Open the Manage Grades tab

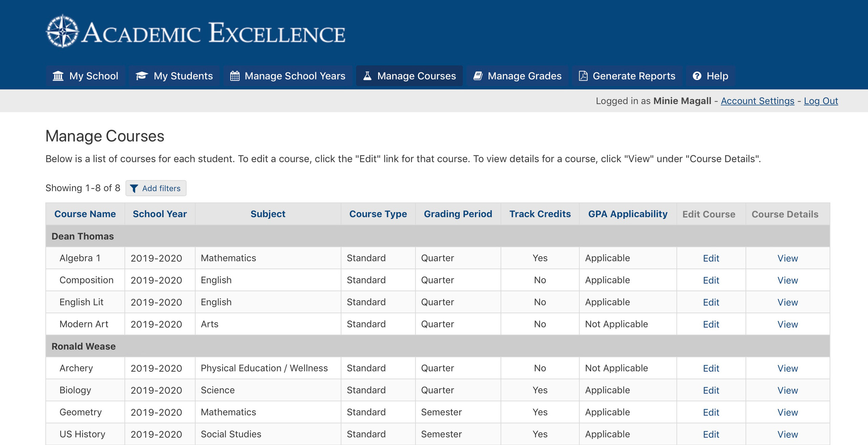[517, 76]
